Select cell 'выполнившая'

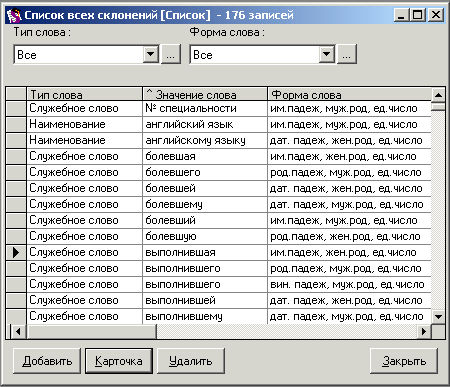coord(205,252)
